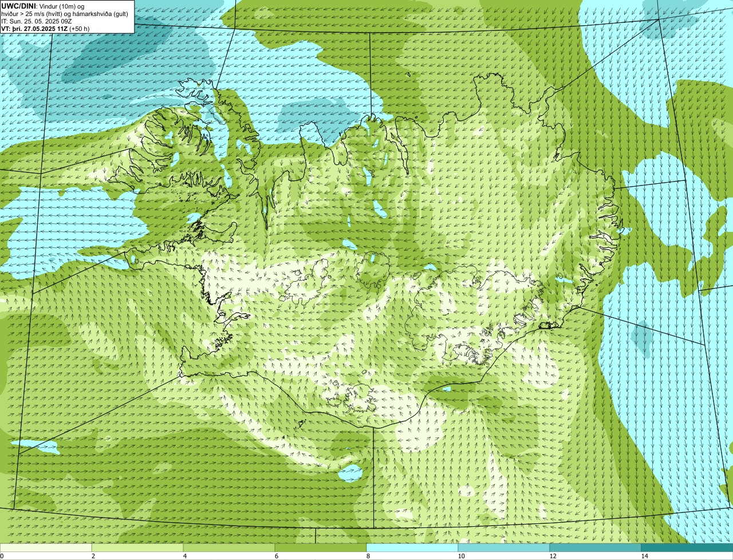Screen dimensions: 733x560
Task: Click the 4–6 m/s green legend segment
Action: (x=229, y=547)
